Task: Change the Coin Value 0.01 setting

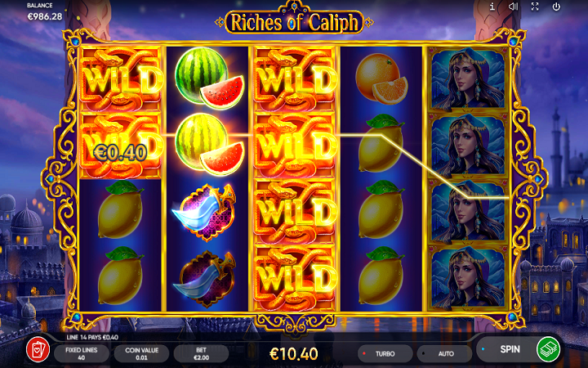Action: pyautogui.click(x=141, y=354)
